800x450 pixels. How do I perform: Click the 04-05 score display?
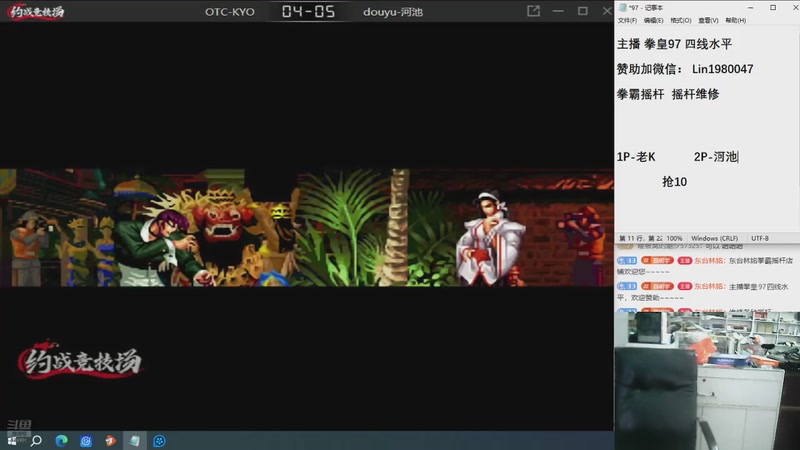(308, 11)
